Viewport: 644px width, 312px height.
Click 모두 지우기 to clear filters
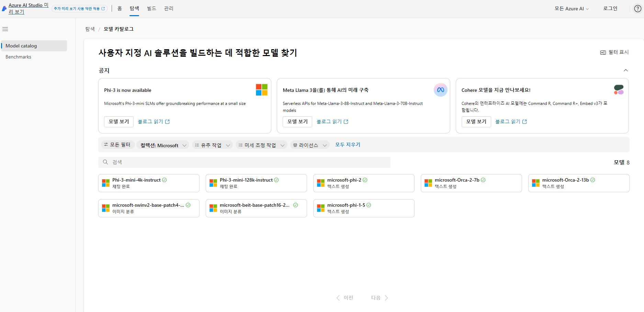pyautogui.click(x=348, y=145)
